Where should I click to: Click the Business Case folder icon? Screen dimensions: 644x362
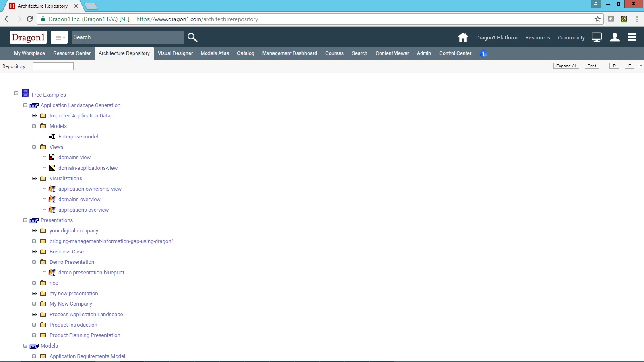coord(43,251)
